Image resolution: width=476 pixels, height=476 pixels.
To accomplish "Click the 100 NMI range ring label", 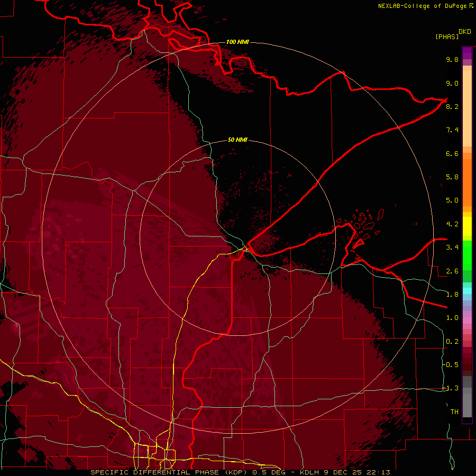I will [237, 42].
